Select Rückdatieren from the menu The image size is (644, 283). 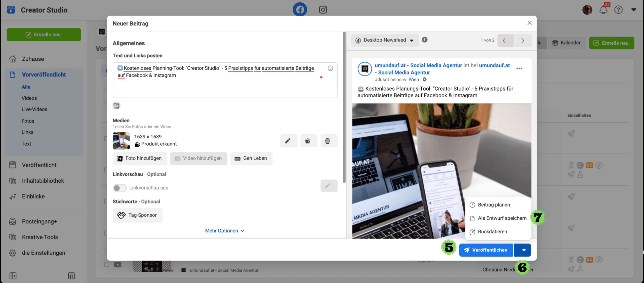point(489,232)
